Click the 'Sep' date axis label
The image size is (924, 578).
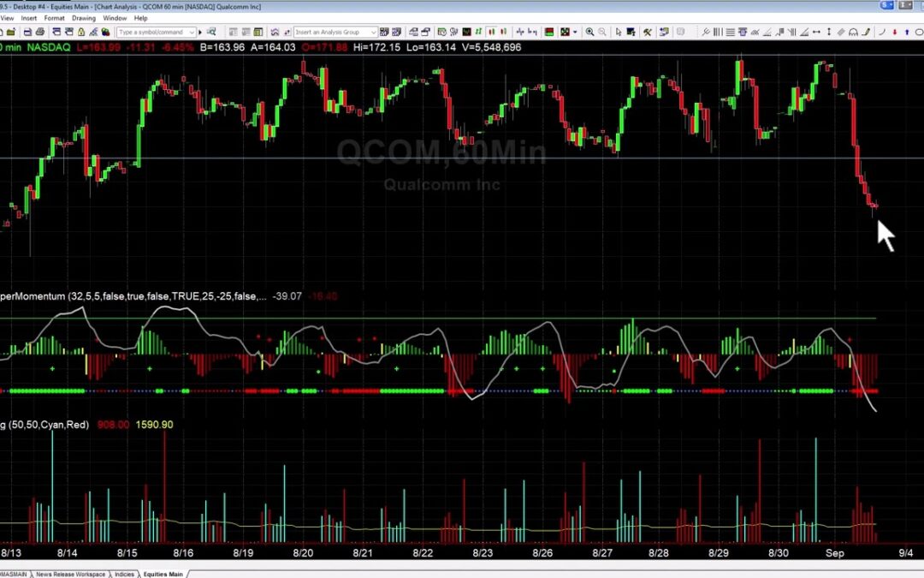(834, 553)
